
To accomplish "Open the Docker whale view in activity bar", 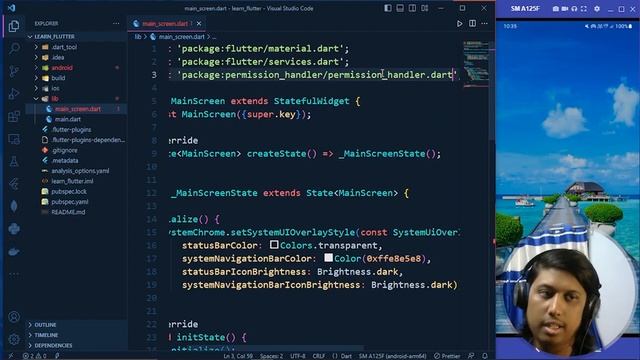I will 14,251.
